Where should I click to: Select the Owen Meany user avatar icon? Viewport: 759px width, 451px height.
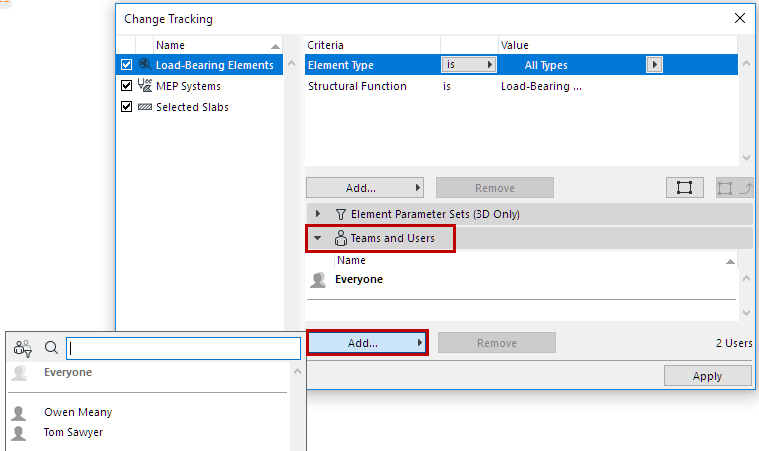pos(18,412)
